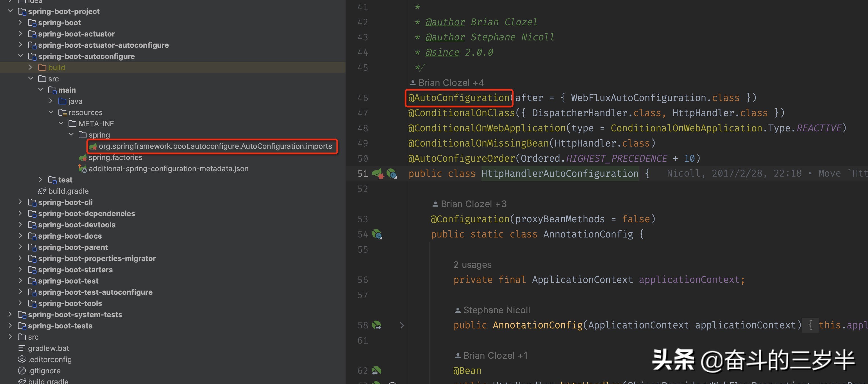Click the spring-boot-docs module icon
Screen dimensions: 868x384
32,236
